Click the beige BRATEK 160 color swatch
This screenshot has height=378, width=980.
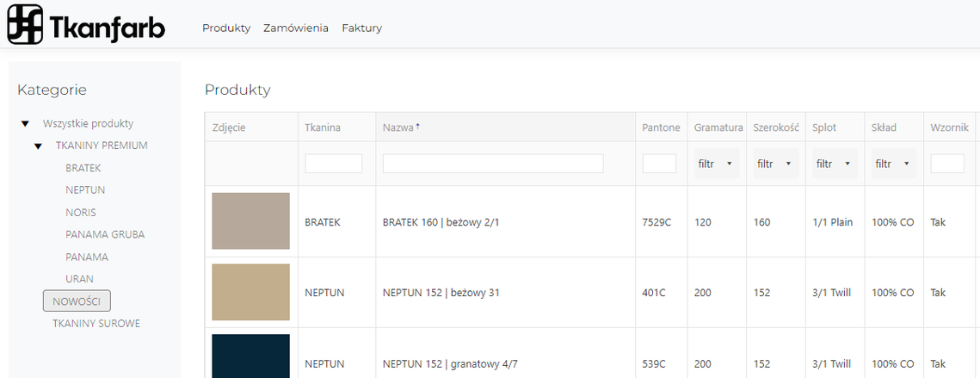[250, 221]
